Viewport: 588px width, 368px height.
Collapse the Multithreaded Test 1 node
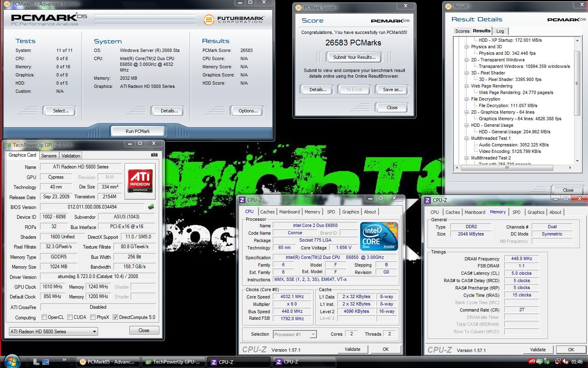coord(466,138)
